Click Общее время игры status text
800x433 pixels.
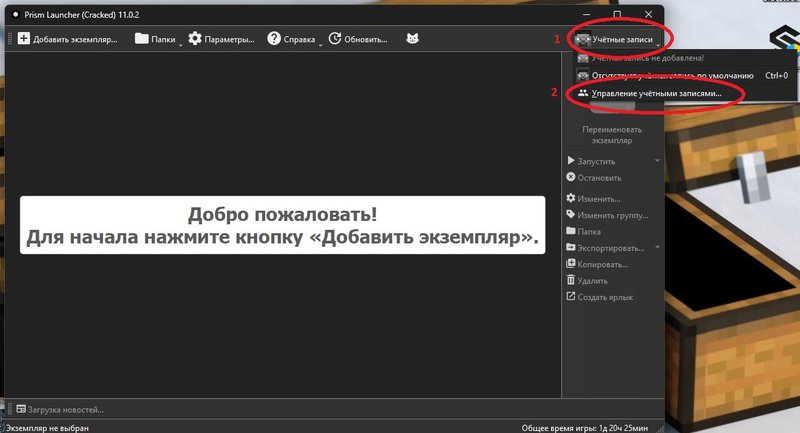coord(585,428)
